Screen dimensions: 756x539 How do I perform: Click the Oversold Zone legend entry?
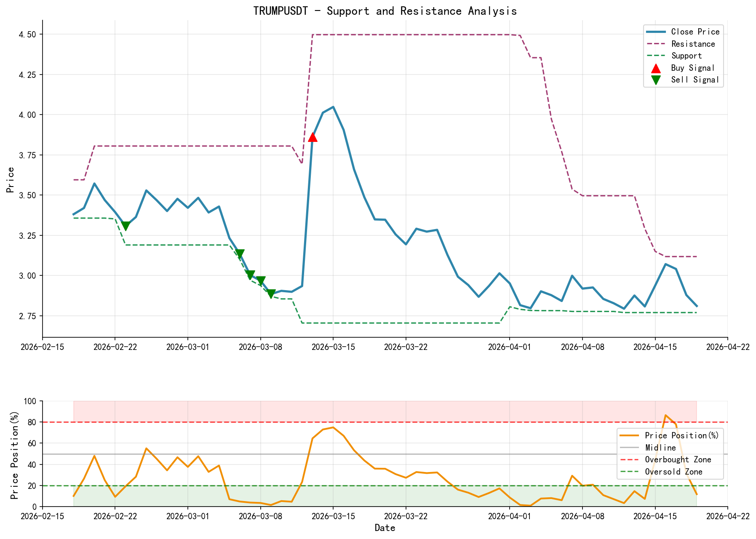click(x=662, y=472)
